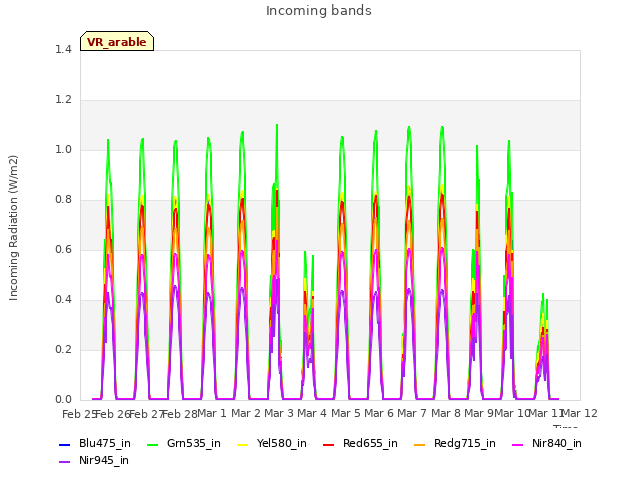Select the Nir840_in legend entry
Viewport: 640px width, 480px height.
[547, 443]
